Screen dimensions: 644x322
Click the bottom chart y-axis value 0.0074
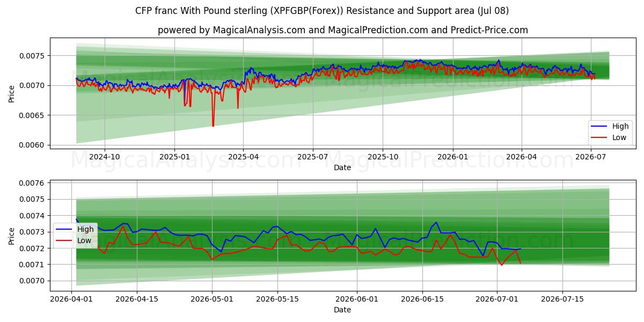33,216
